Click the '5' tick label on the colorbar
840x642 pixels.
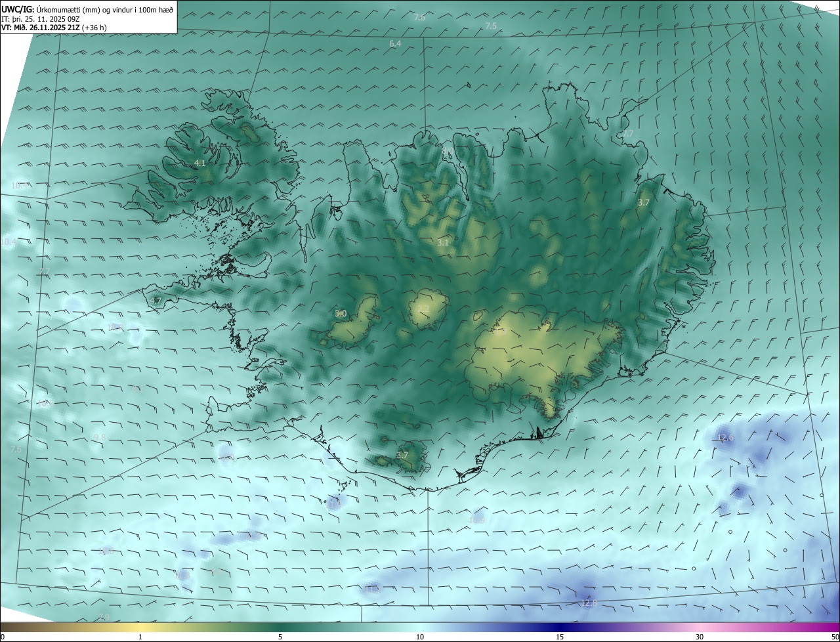[280, 637]
